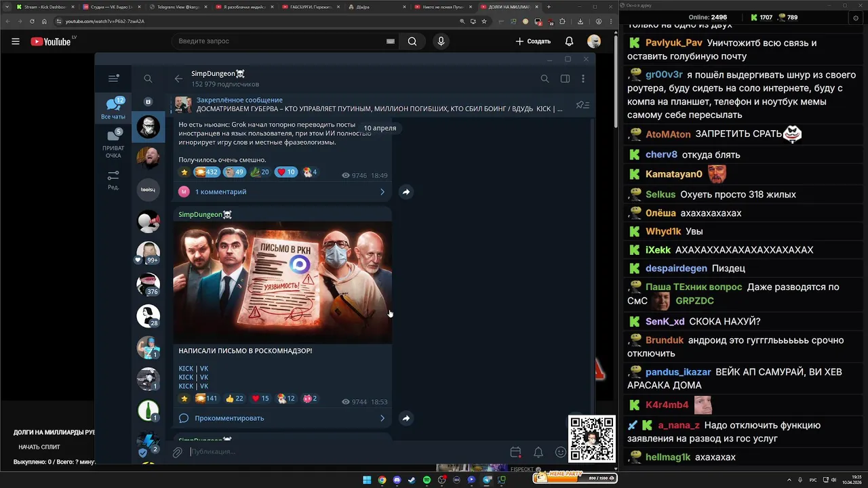868x488 pixels.
Task: Open Spotify from taskbar
Action: 427,480
